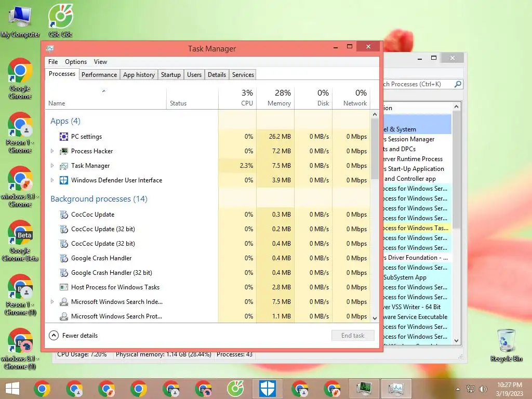
Task: Expand the Task Manager process row
Action: pos(52,166)
